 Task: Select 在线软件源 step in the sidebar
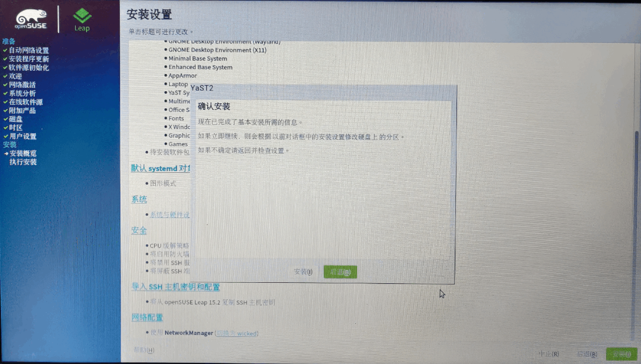click(26, 102)
